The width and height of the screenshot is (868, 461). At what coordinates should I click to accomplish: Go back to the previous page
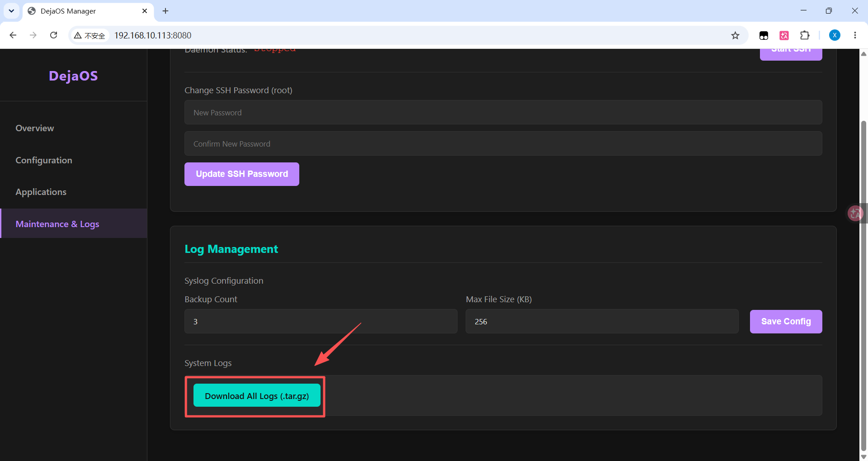coord(13,35)
